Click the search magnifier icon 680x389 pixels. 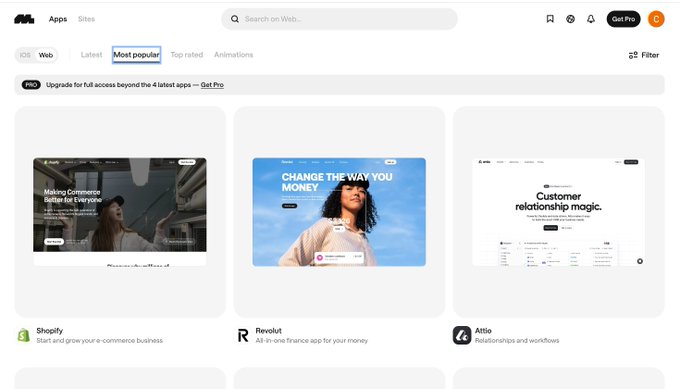235,19
